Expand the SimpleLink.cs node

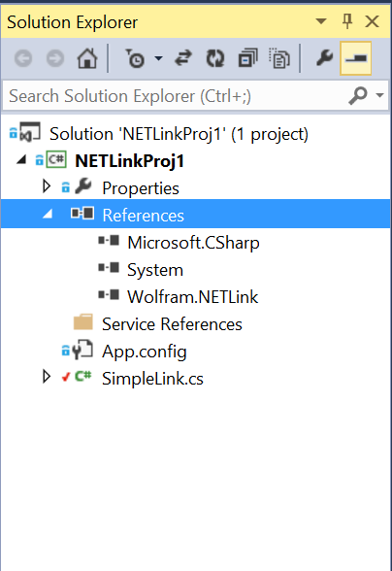tap(47, 377)
